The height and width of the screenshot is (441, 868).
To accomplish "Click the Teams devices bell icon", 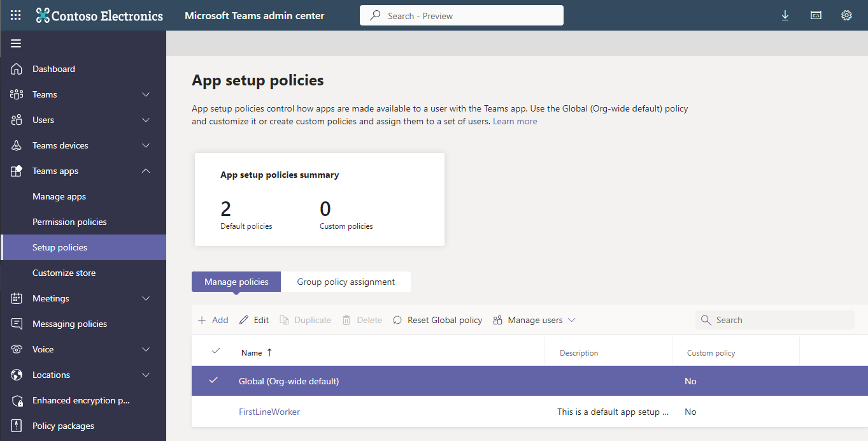I will 17,145.
